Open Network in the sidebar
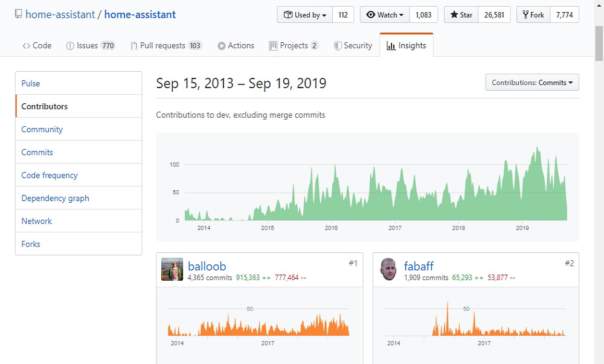 79,221
